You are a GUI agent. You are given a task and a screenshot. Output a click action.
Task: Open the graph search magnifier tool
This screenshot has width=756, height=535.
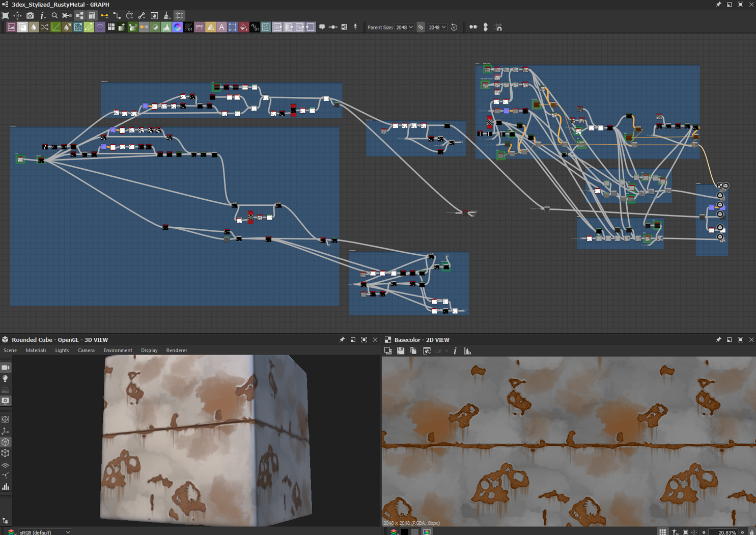[54, 16]
